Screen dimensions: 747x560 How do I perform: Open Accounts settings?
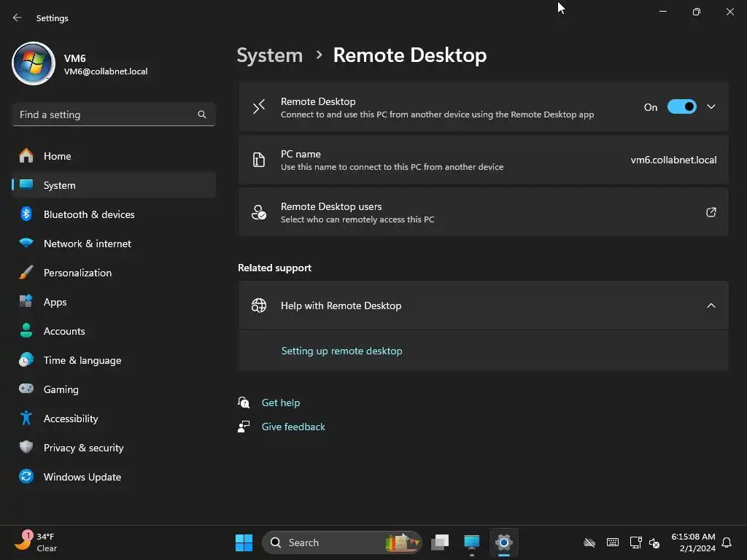[113, 330]
